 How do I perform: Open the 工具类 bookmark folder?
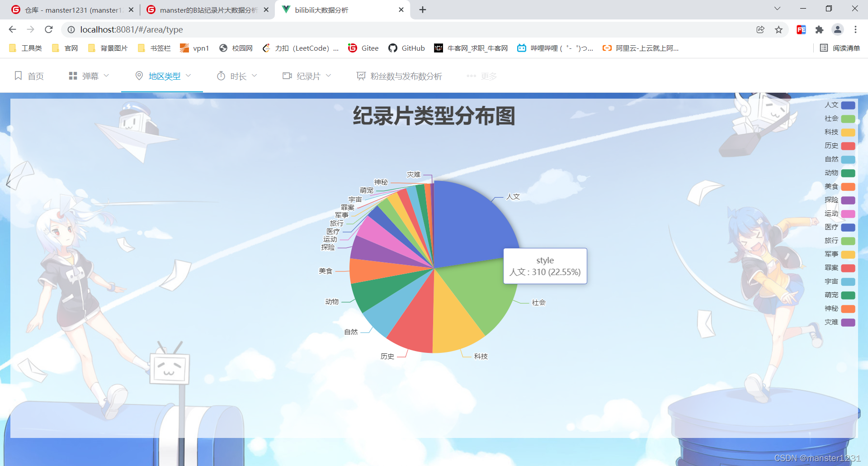tap(25, 48)
